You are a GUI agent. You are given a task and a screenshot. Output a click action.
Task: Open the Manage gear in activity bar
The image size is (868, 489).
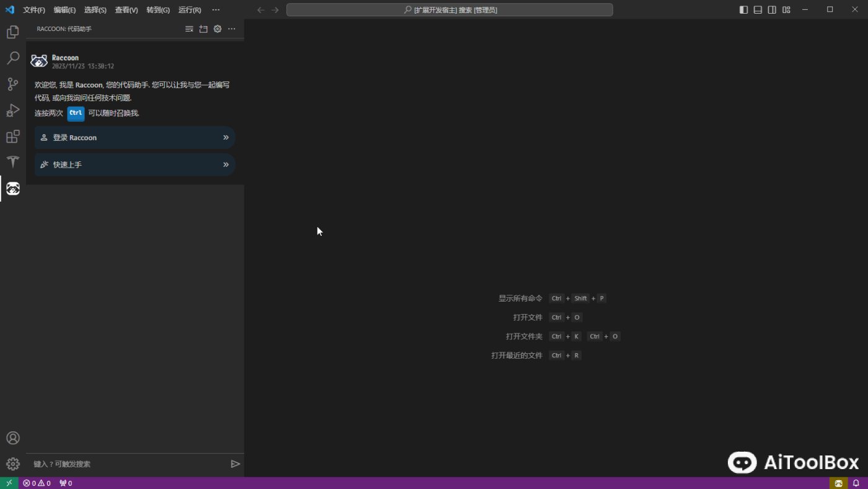pos(12,464)
